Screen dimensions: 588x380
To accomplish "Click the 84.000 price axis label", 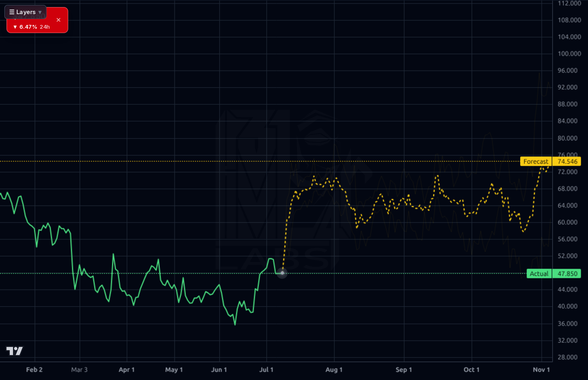I will 567,121.
